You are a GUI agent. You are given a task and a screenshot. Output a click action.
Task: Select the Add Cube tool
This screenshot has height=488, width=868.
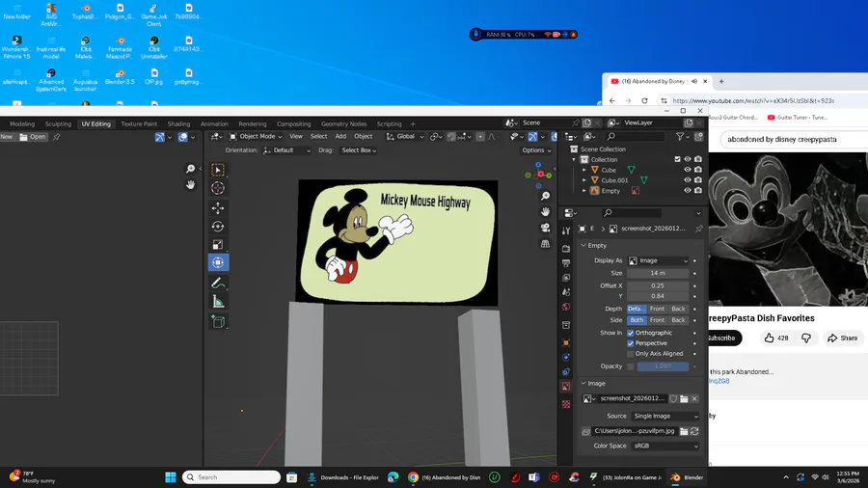[218, 321]
